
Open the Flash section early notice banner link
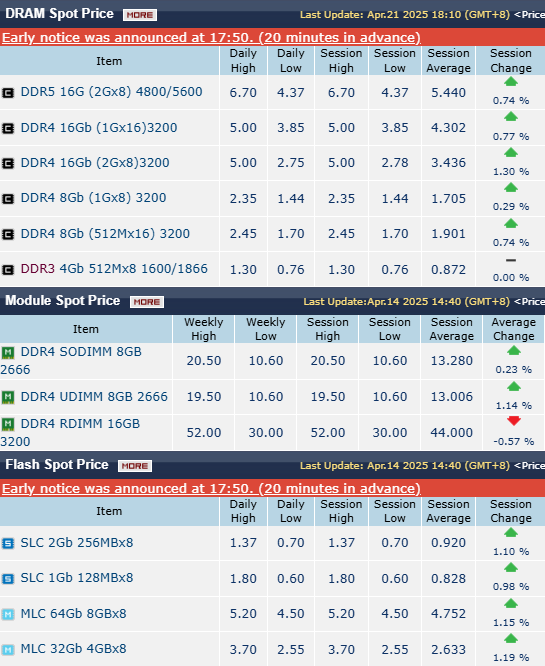(x=211, y=489)
